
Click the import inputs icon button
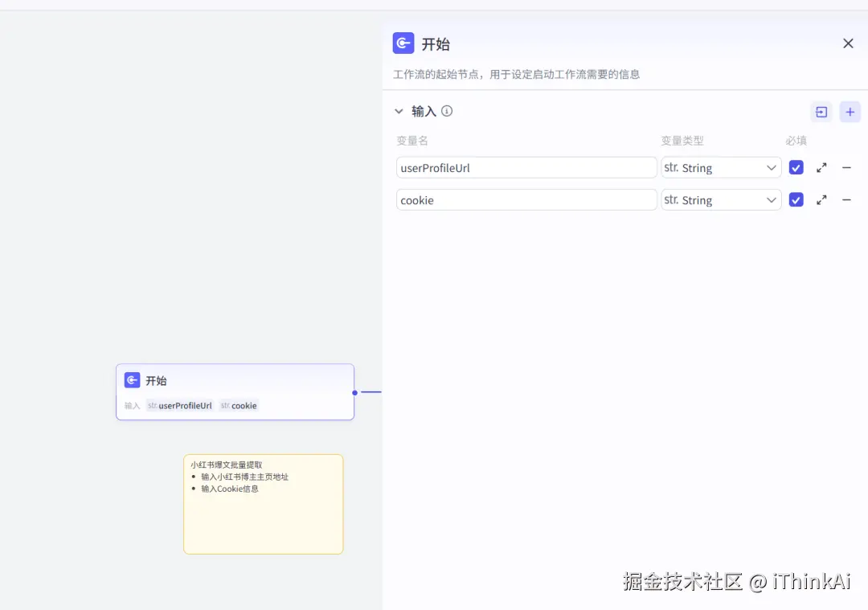tap(821, 112)
